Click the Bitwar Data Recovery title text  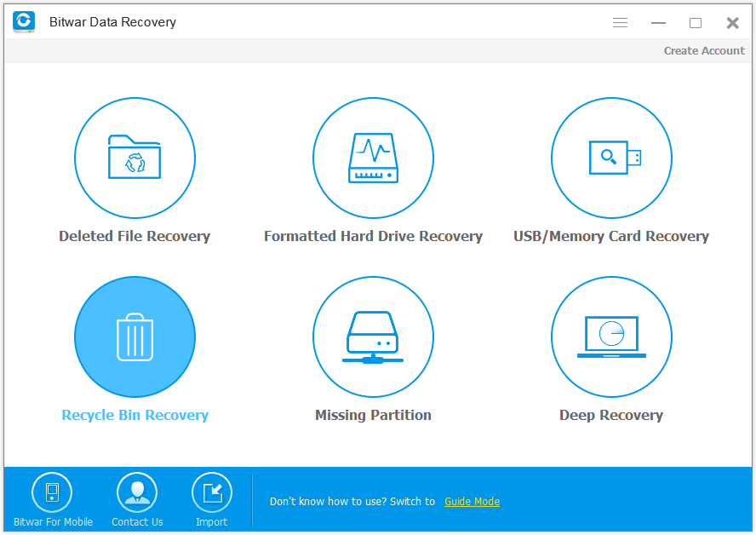[112, 22]
